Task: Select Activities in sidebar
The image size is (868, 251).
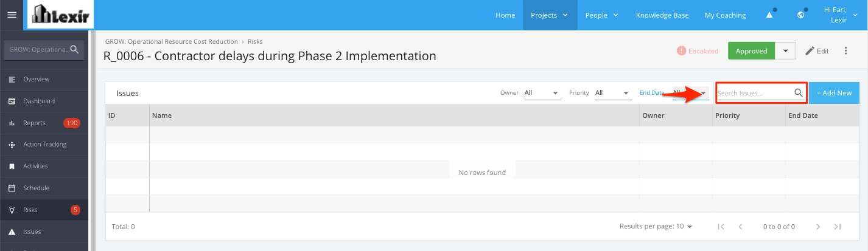Action: 44,167
